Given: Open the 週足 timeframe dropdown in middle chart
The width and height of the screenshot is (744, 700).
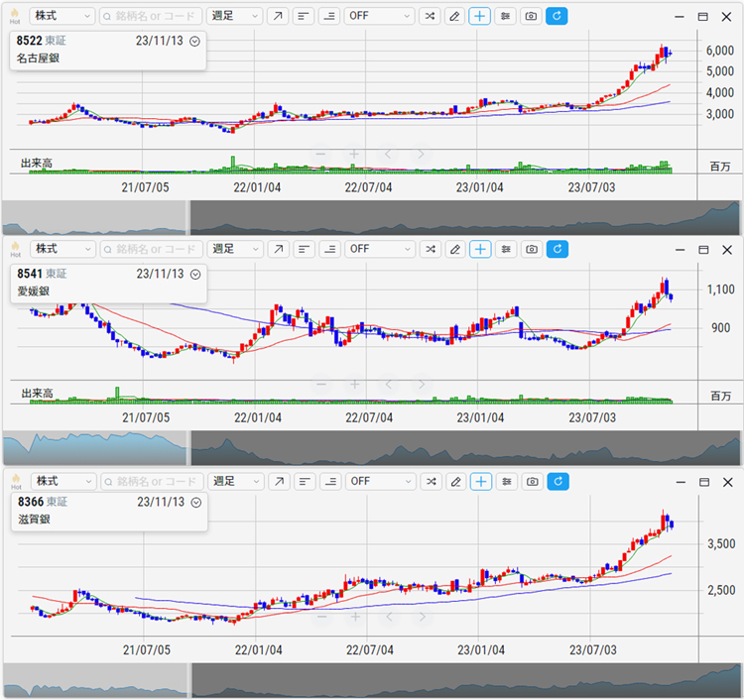Looking at the screenshot, I should point(235,249).
